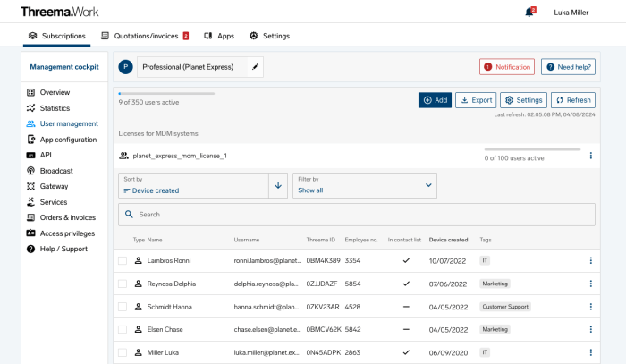Click the MDM license users icon
This screenshot has width=626, height=364.
pos(123,156)
